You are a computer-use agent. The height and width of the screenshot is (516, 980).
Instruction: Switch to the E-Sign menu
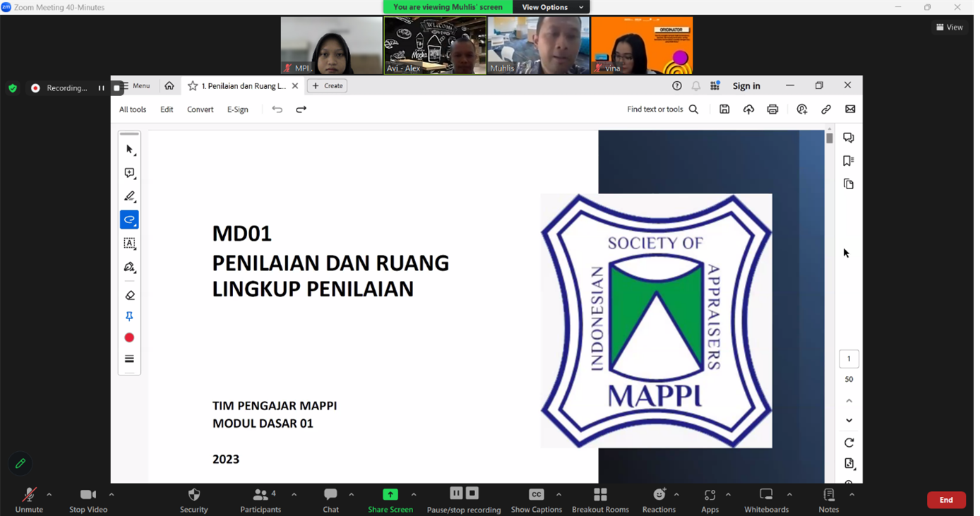coord(237,109)
